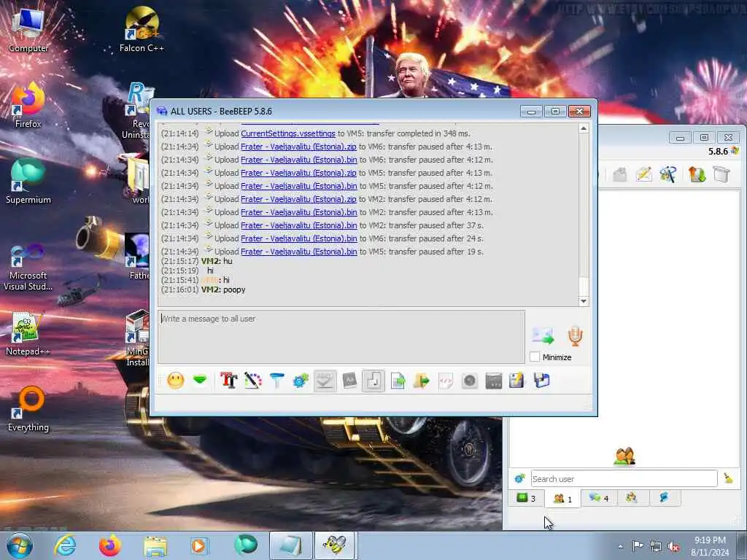Click the send file document icon
Screen dimensions: 747x560
pos(398,381)
